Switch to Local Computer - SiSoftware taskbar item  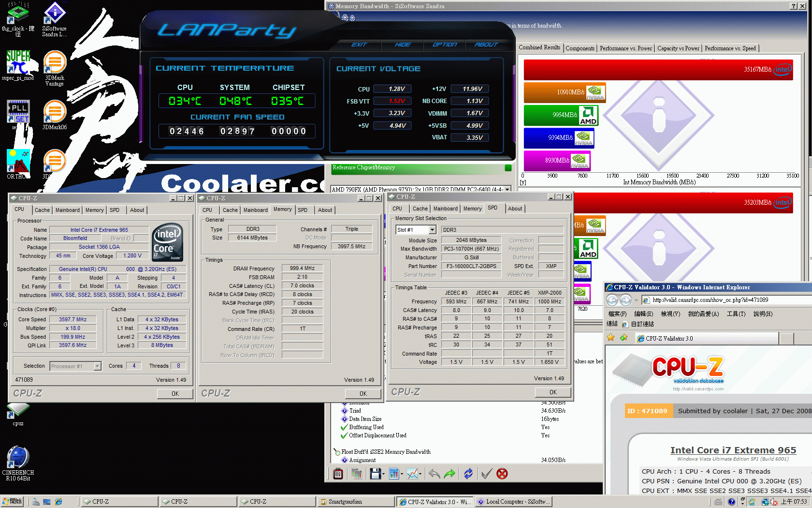(x=514, y=502)
